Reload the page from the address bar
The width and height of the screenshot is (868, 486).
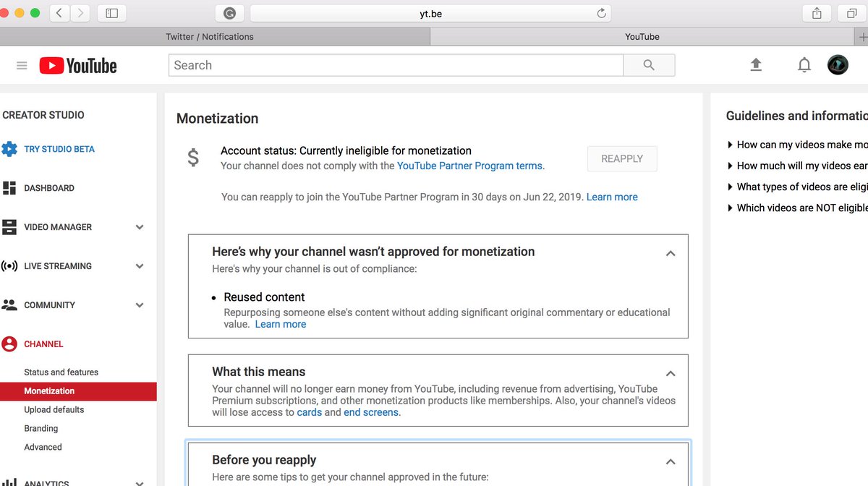(601, 13)
